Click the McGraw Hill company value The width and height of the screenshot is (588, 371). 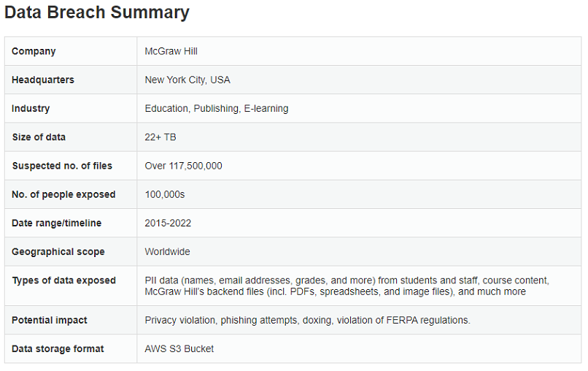[171, 51]
